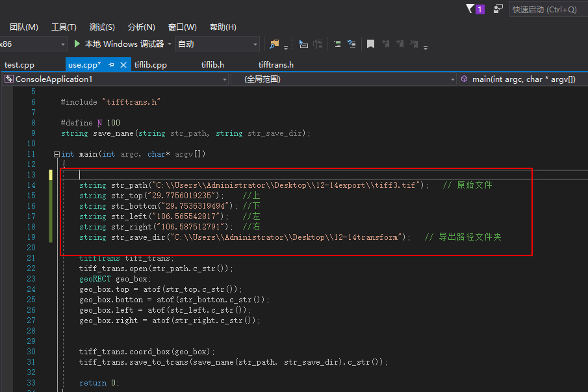Switch to the tiflib.cpp tab
The height and width of the screenshot is (392, 588).
(x=150, y=65)
